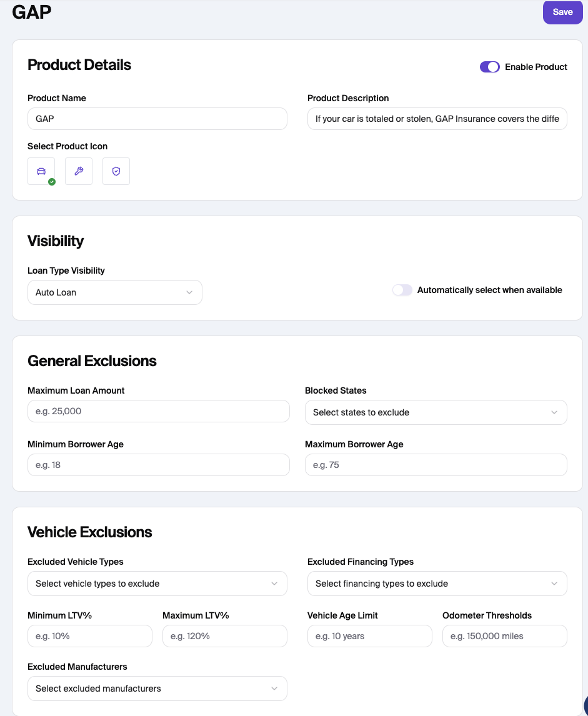Open the Loan Type Visibility dropdown

point(115,292)
